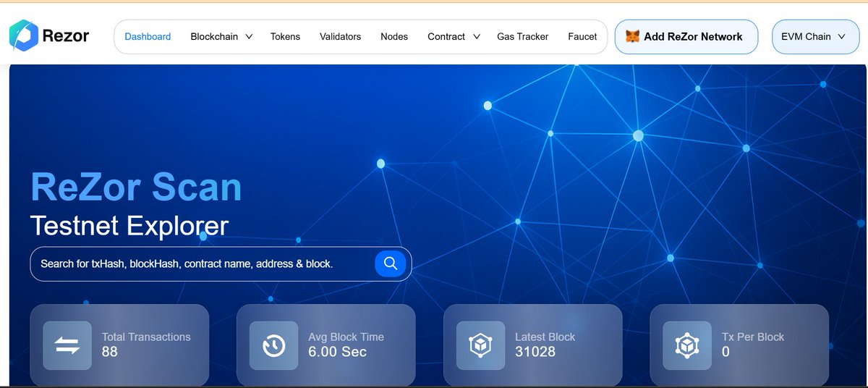The height and width of the screenshot is (388, 868).
Task: Open the Nodes page
Action: [394, 36]
